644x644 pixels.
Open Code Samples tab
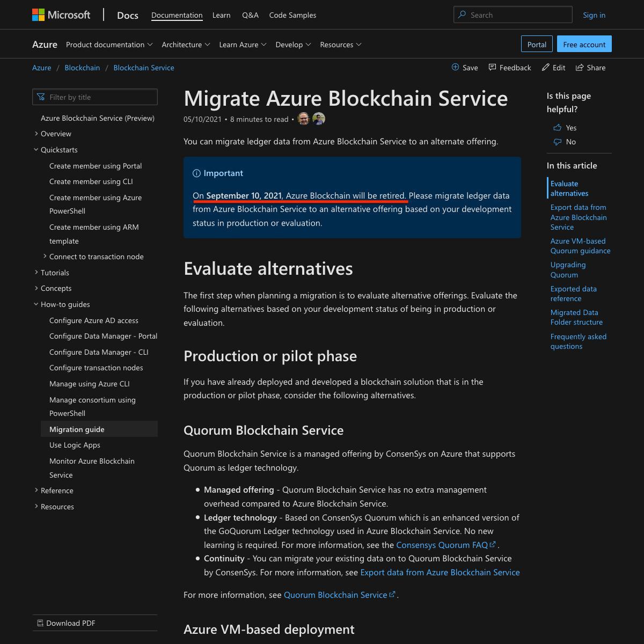coord(292,15)
